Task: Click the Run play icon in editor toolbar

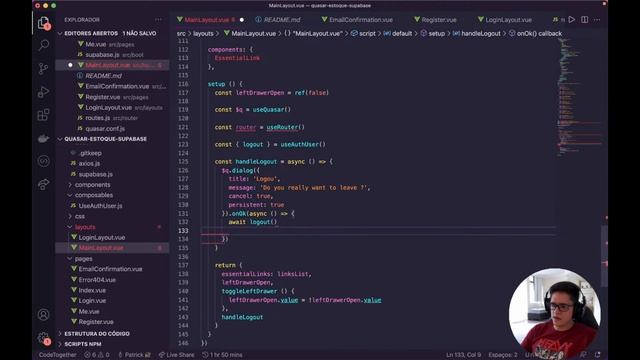Action: 572,20
